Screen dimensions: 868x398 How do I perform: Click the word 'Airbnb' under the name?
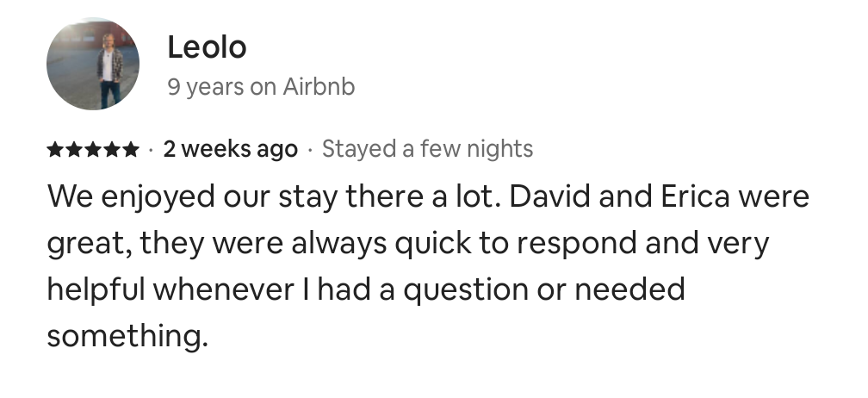(319, 87)
